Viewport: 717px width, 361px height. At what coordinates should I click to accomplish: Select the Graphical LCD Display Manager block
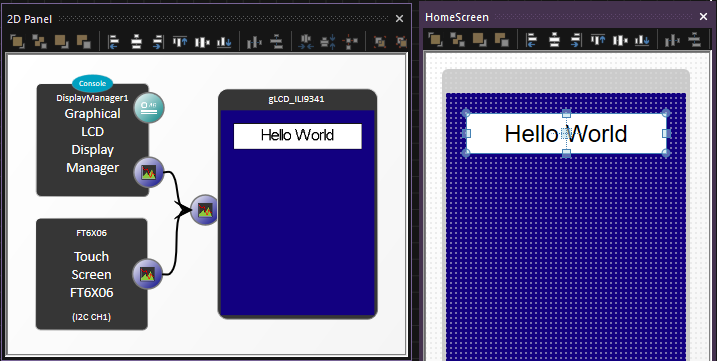click(92, 140)
